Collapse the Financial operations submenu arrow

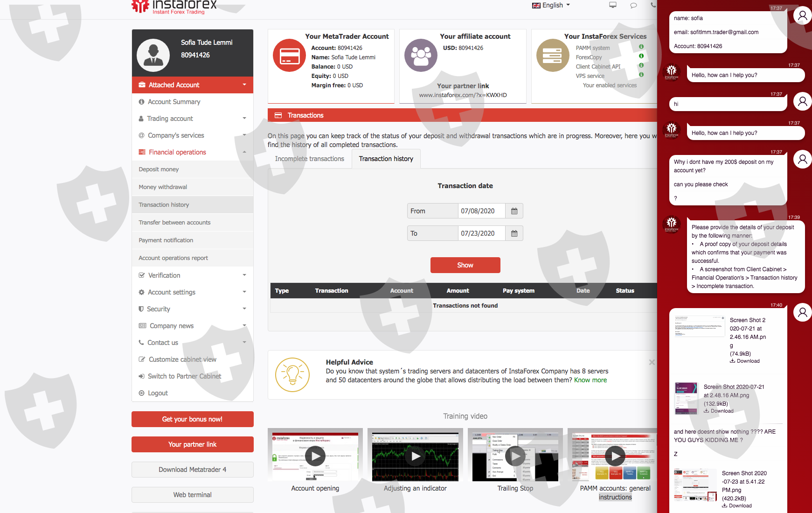click(x=244, y=152)
